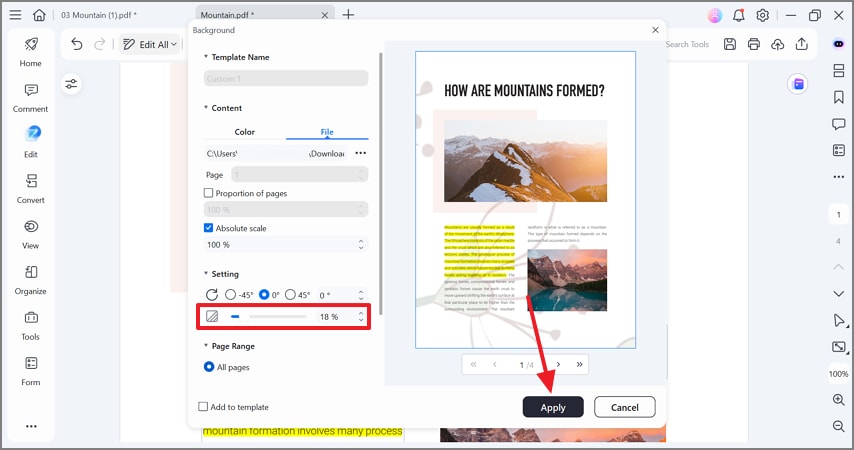The height and width of the screenshot is (450, 854).
Task: Collapse the Template Name section
Action: [x=206, y=56]
